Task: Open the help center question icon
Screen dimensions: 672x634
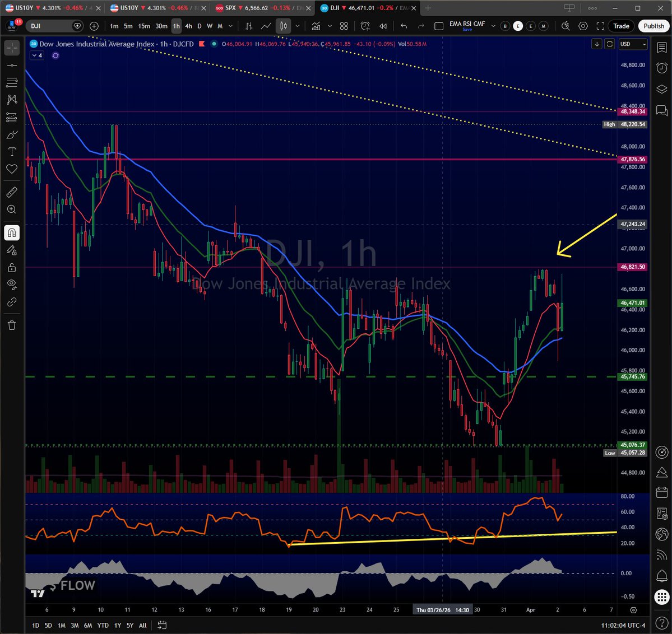Action: [x=662, y=622]
